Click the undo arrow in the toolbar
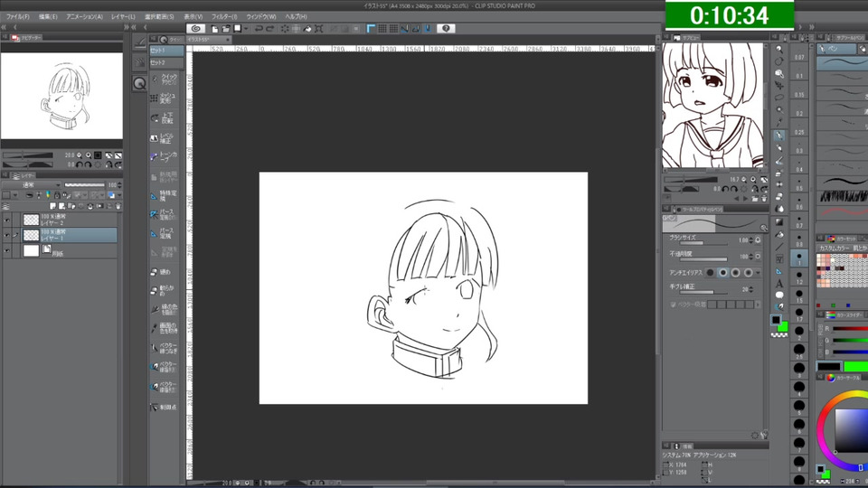 coord(259,29)
